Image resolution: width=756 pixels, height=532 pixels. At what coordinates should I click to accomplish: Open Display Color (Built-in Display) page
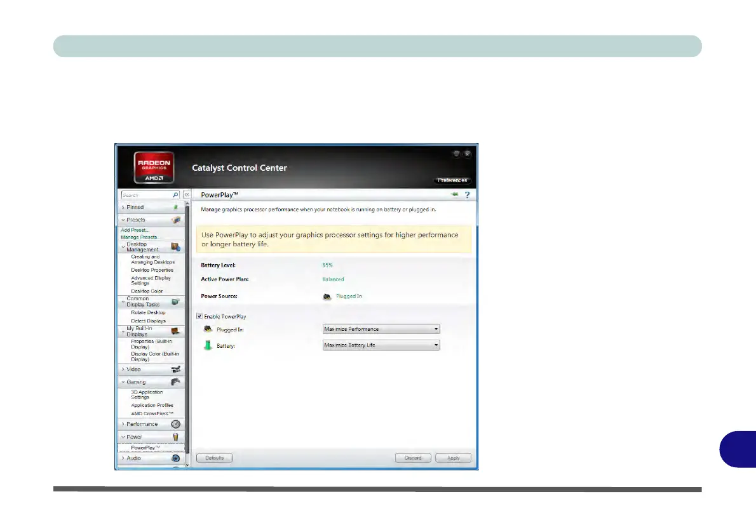(155, 357)
